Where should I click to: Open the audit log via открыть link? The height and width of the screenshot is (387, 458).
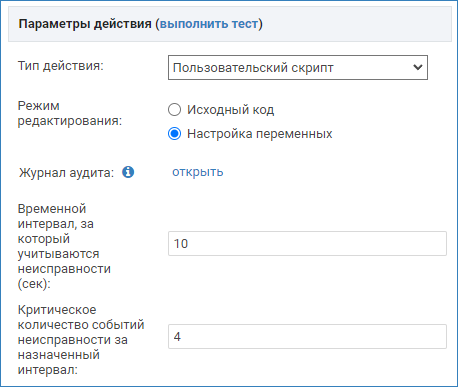coord(198,172)
